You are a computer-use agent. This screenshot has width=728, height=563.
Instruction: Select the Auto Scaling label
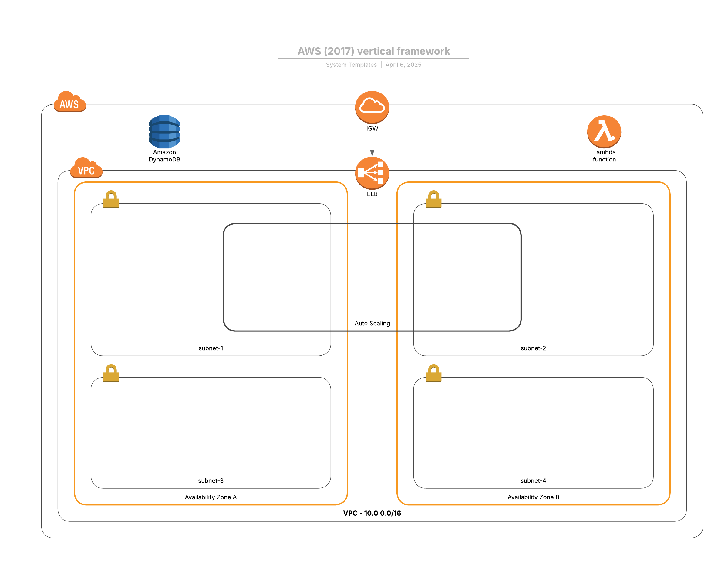pyautogui.click(x=372, y=323)
